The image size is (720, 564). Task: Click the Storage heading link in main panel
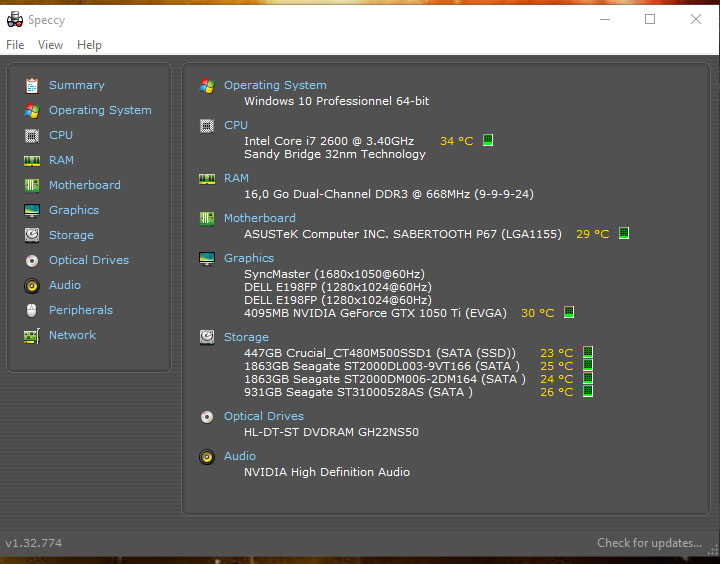(246, 337)
